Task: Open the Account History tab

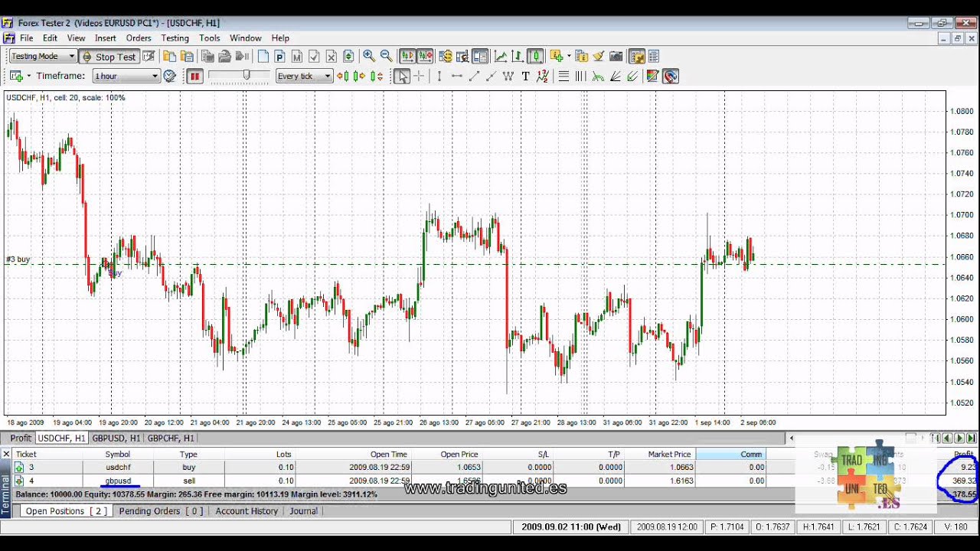Action: [247, 510]
